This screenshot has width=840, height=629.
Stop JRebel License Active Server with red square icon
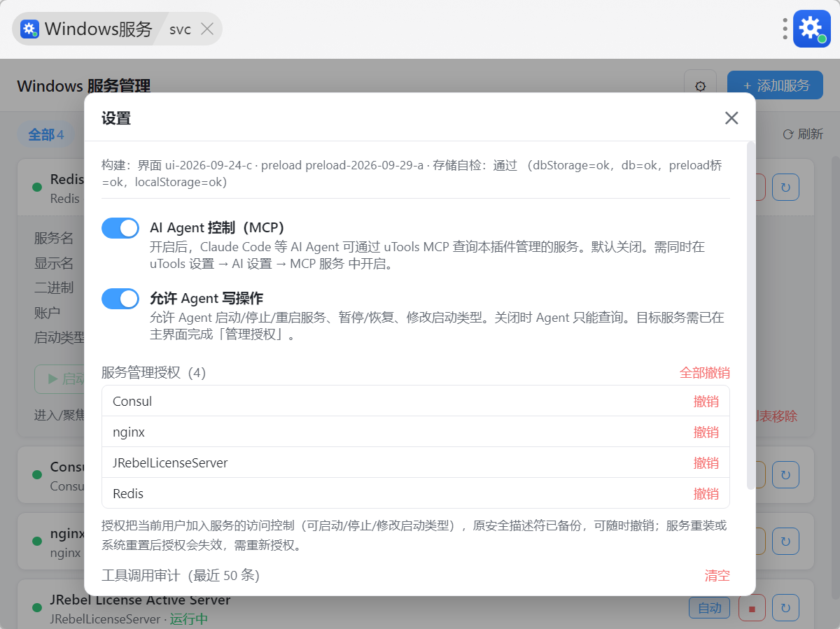coord(752,608)
